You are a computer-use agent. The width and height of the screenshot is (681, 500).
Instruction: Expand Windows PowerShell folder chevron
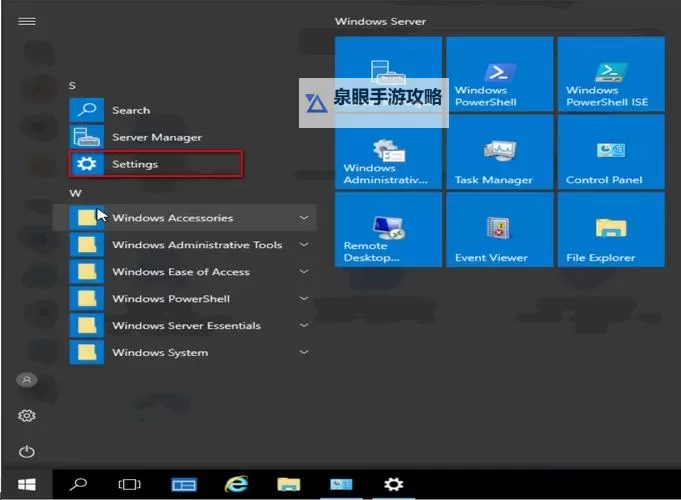[x=304, y=298]
